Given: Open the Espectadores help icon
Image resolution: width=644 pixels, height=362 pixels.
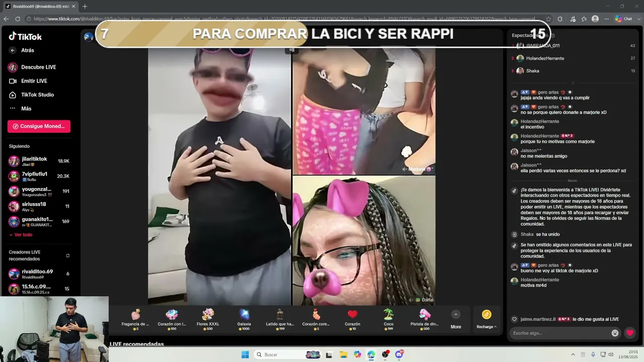Looking at the screenshot, I should pyautogui.click(x=552, y=36).
